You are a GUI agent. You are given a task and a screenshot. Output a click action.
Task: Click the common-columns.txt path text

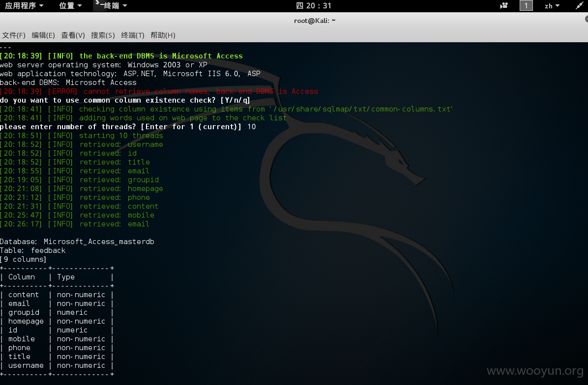pos(361,109)
